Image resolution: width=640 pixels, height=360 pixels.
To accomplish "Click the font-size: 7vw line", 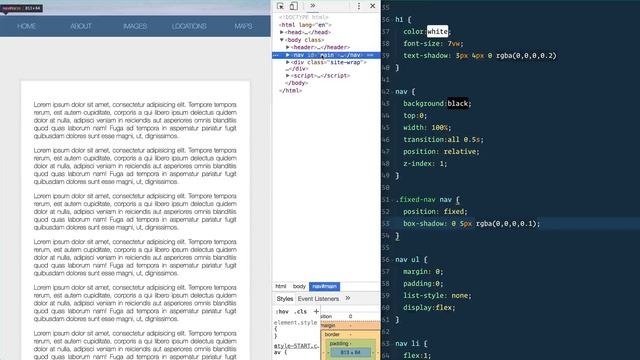I will [x=433, y=44].
